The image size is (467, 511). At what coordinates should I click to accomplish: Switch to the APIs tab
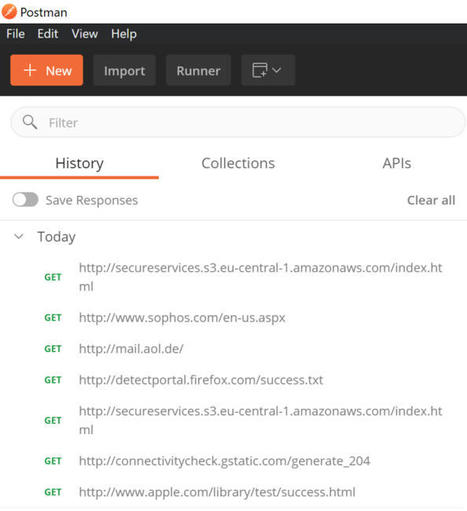pos(397,163)
